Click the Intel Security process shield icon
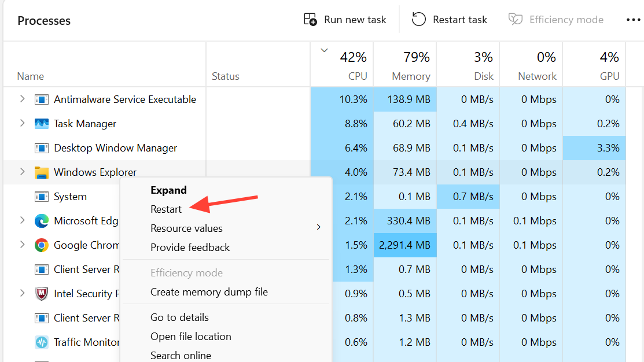Image resolution: width=644 pixels, height=362 pixels. click(41, 294)
